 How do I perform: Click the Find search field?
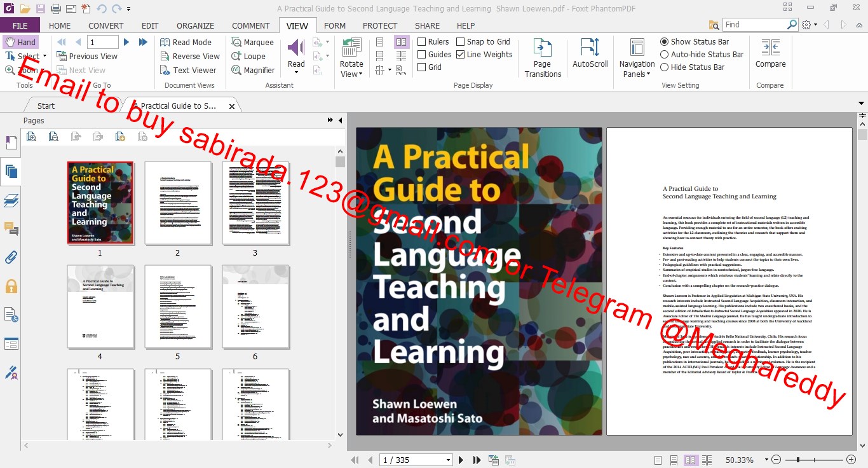point(754,24)
